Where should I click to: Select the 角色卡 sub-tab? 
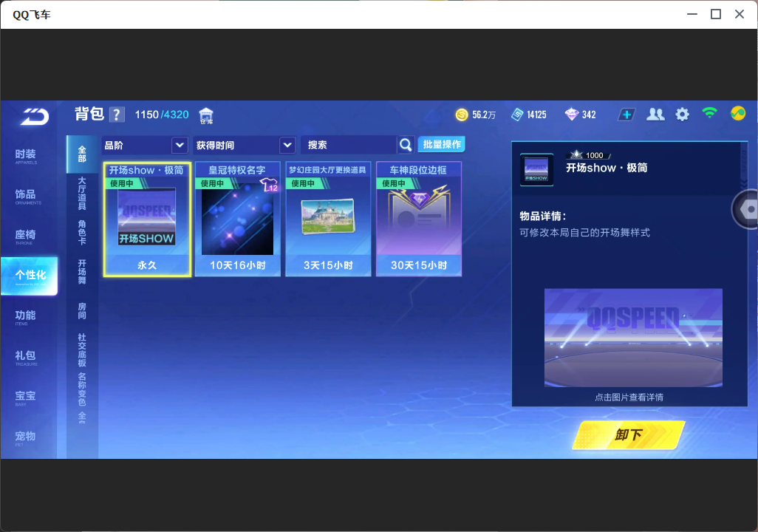click(x=82, y=232)
